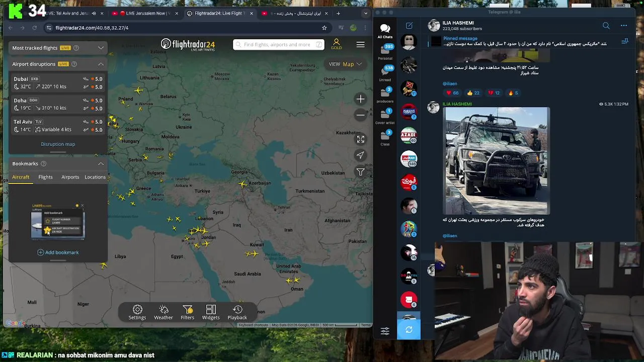Zoom in on the map with plus
Viewport: 644px width, 362px height.
360,99
